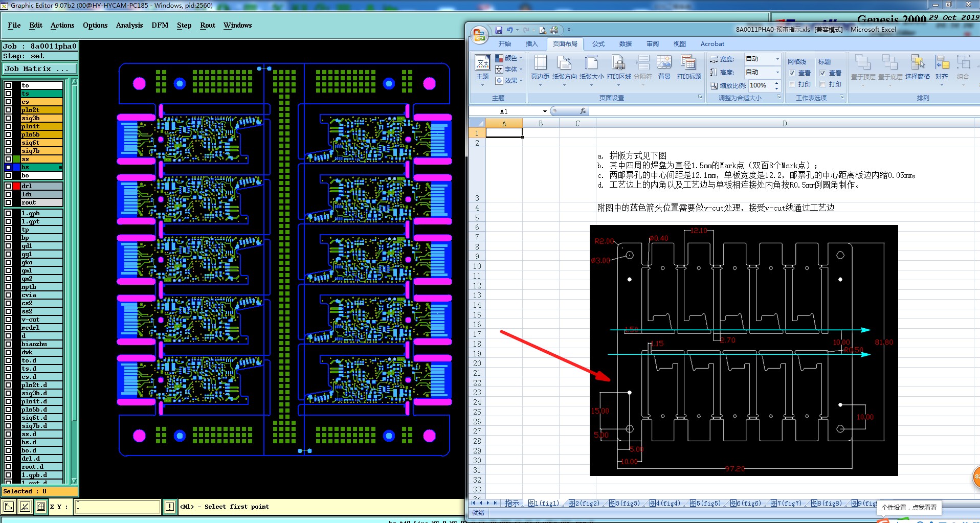Open theme Colors (颜色) in Excel ribbon
980x523 pixels.
[509, 58]
